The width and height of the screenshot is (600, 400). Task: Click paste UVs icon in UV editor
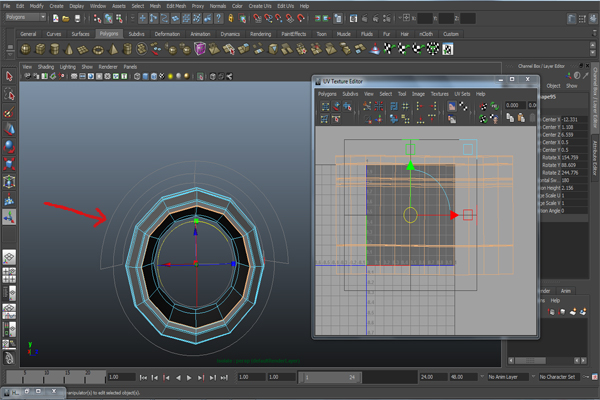(521, 118)
